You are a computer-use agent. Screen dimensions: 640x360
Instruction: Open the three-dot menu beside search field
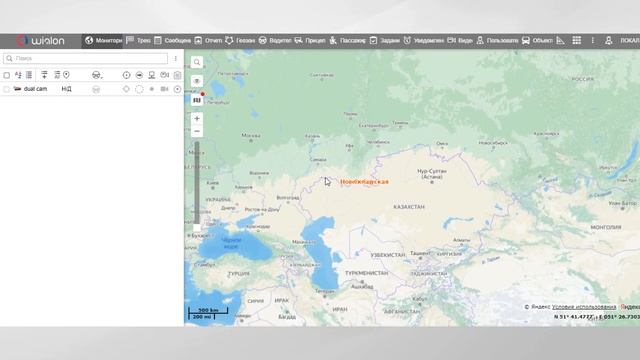(176, 58)
